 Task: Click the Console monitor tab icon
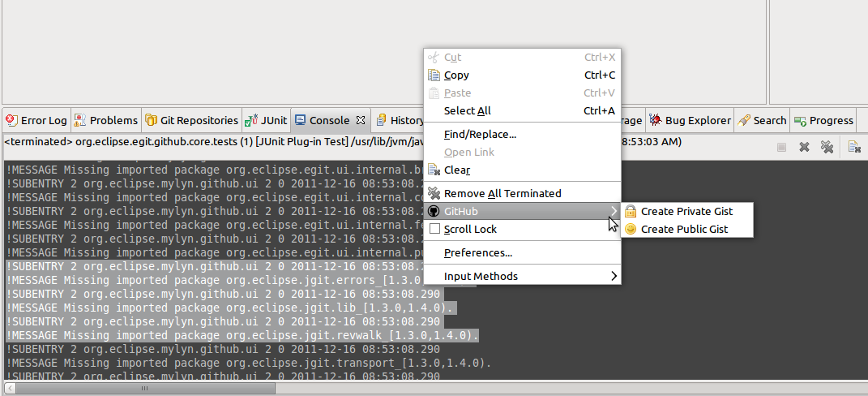[x=300, y=120]
